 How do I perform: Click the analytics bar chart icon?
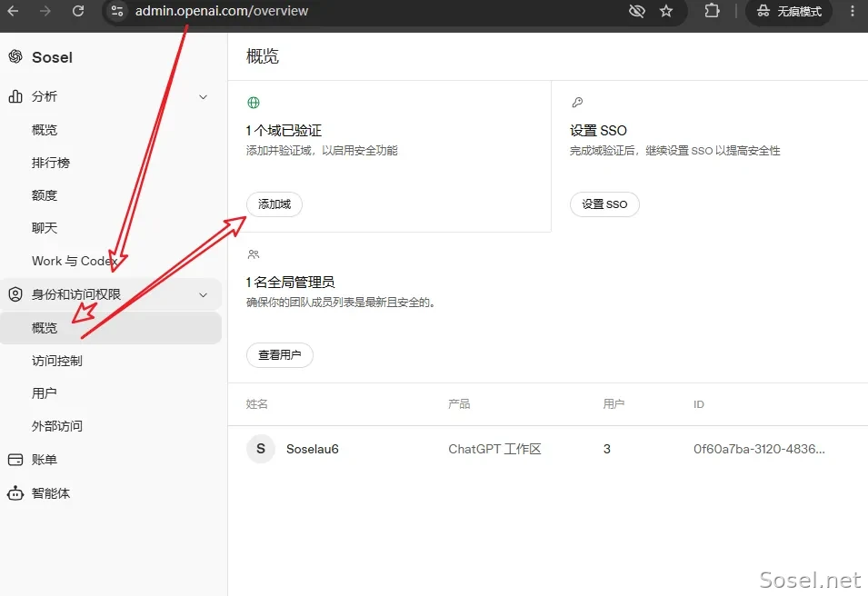pos(15,96)
